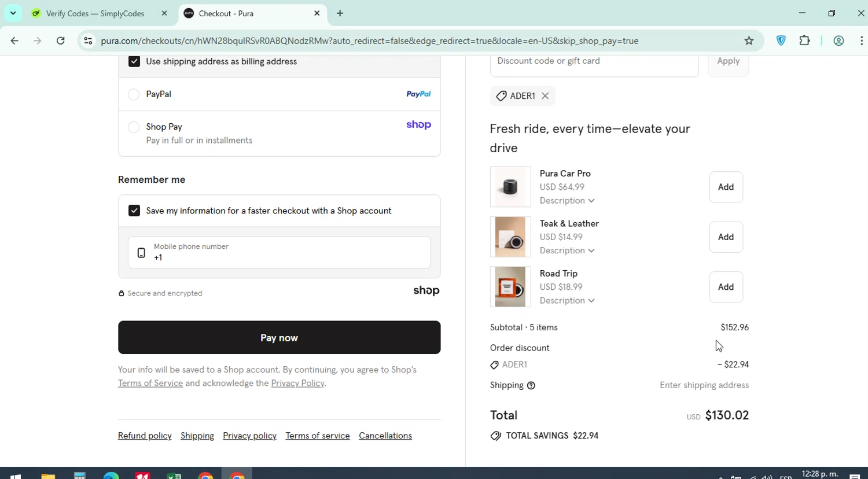Focus the Mobile phone number field

279,252
